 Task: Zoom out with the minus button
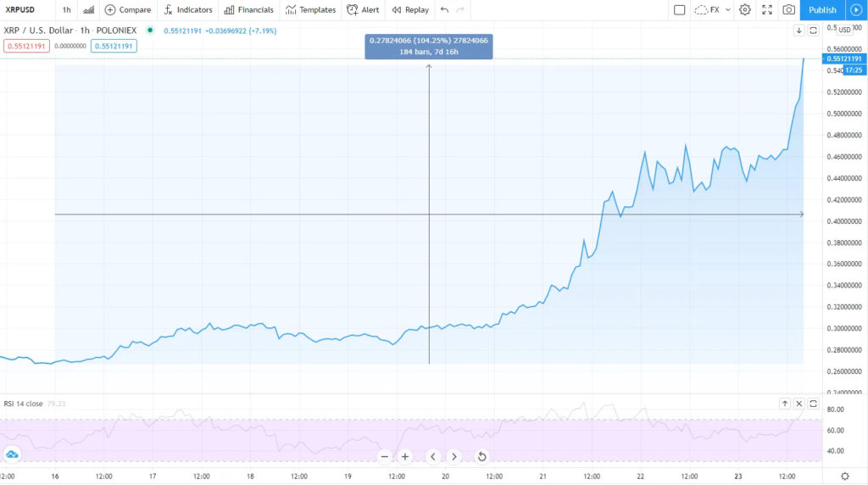coord(385,457)
